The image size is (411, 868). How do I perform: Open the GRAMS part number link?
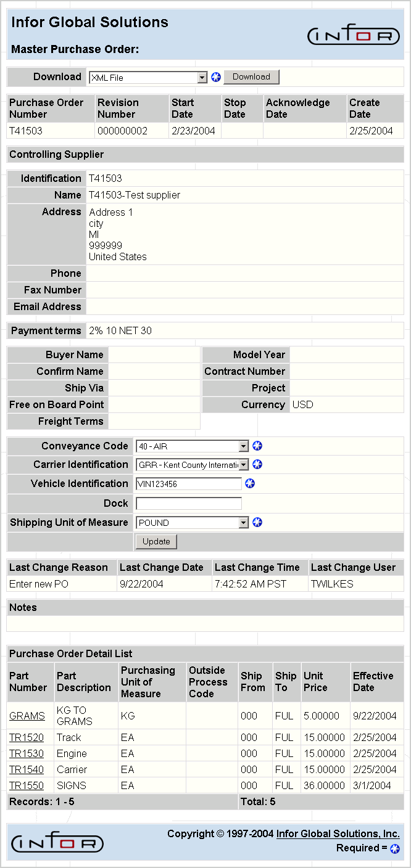27,716
